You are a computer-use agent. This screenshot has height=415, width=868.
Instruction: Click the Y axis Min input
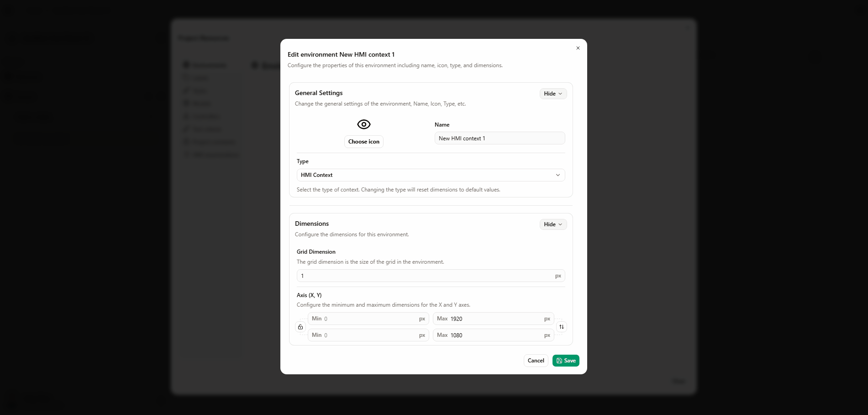pyautogui.click(x=371, y=335)
